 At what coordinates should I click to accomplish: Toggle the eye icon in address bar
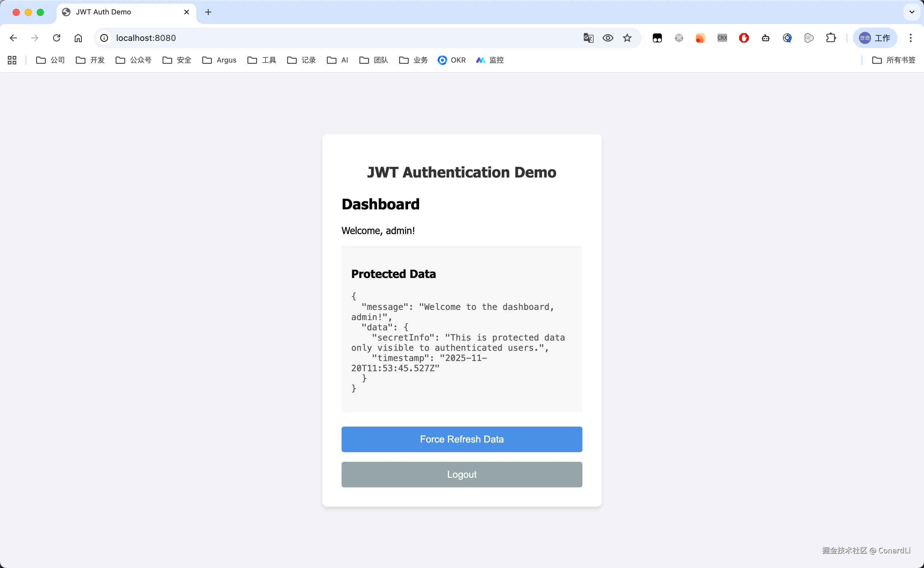(x=608, y=38)
